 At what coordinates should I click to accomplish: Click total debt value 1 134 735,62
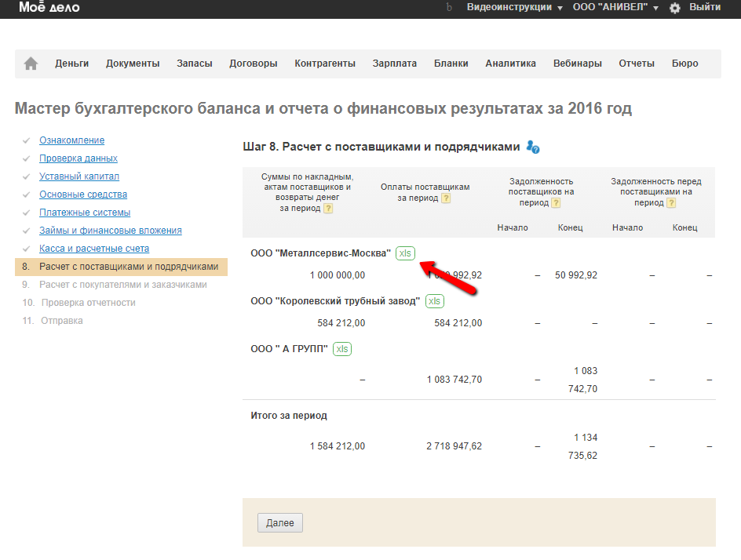tap(582, 447)
